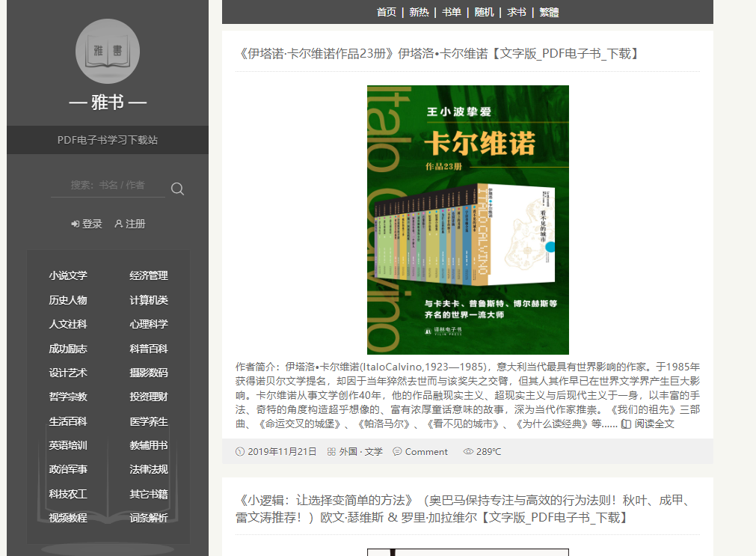This screenshot has width=756, height=556.
Task: Open the 生活百科 category
Action: pyautogui.click(x=68, y=421)
